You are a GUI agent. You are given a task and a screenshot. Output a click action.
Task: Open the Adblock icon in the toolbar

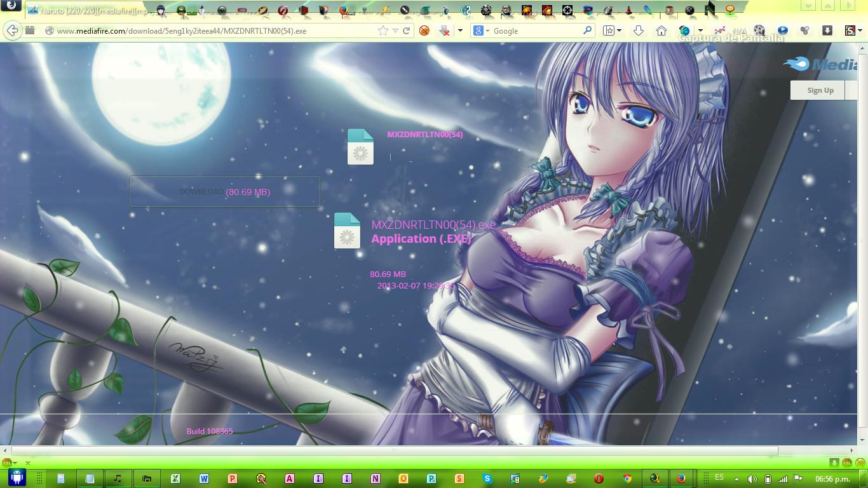424,30
